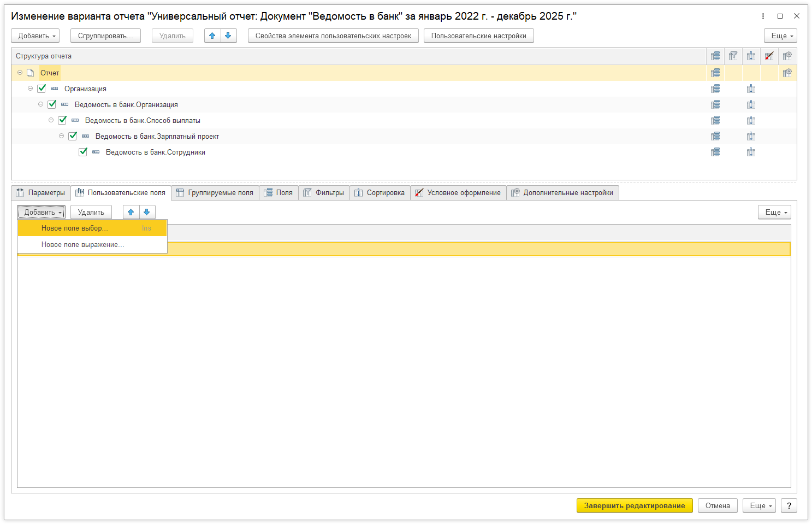
Task: Disable the Ведомость в банк.Сотрудники checkbox
Action: (x=83, y=152)
